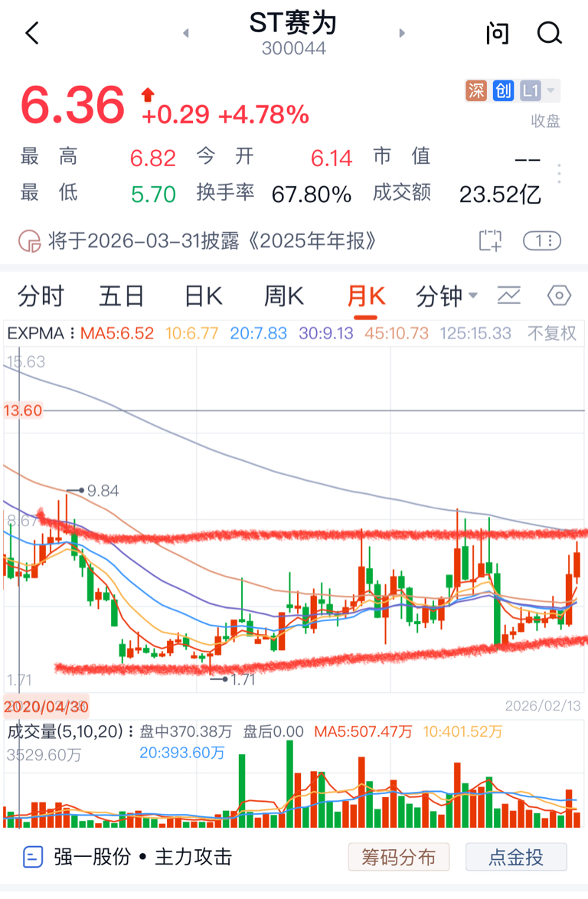Image resolution: width=588 pixels, height=899 pixels.
Task: Expand the L1 quote level dropdown
Action: 539,90
